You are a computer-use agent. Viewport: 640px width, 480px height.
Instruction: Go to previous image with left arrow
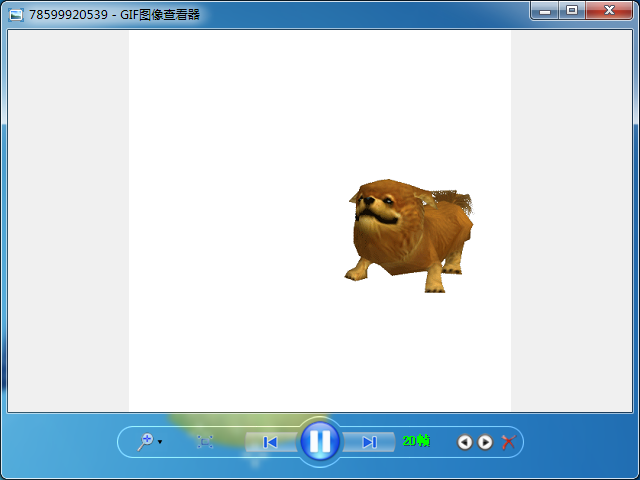(x=465, y=442)
